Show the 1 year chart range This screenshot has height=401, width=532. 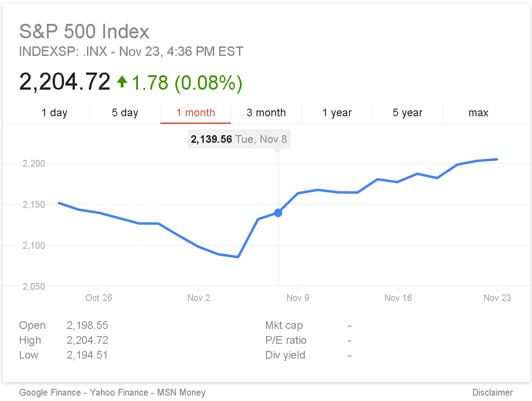click(x=337, y=113)
